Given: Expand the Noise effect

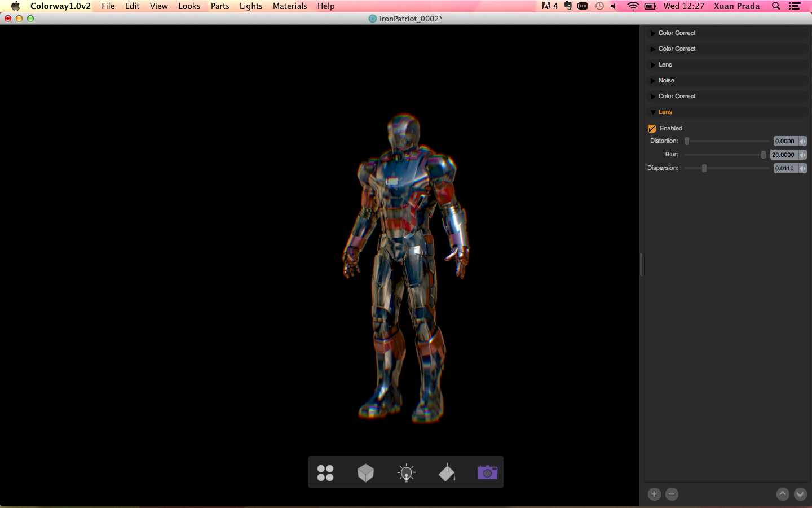Looking at the screenshot, I should tap(653, 81).
